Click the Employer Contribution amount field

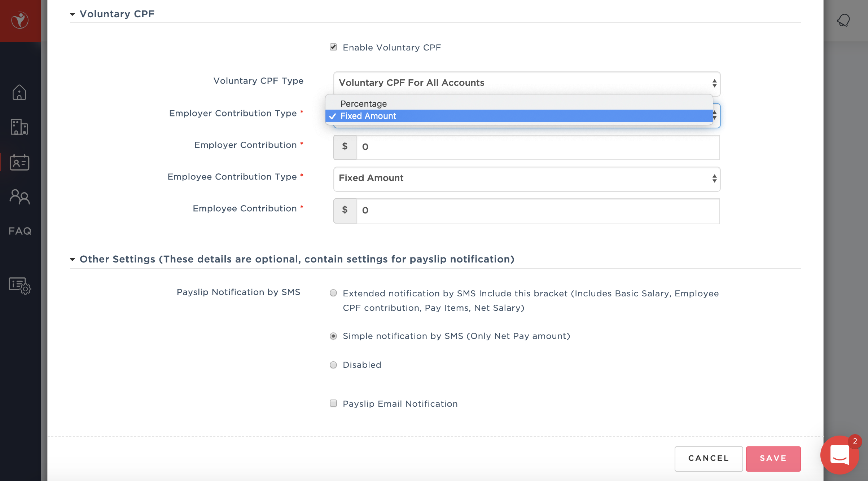click(538, 147)
